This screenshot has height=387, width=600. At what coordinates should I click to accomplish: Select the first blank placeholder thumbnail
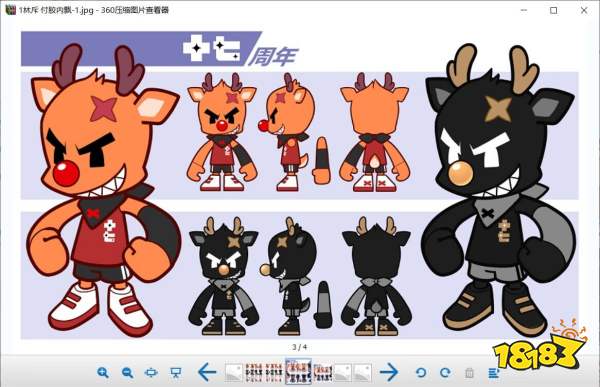pyautogui.click(x=233, y=372)
